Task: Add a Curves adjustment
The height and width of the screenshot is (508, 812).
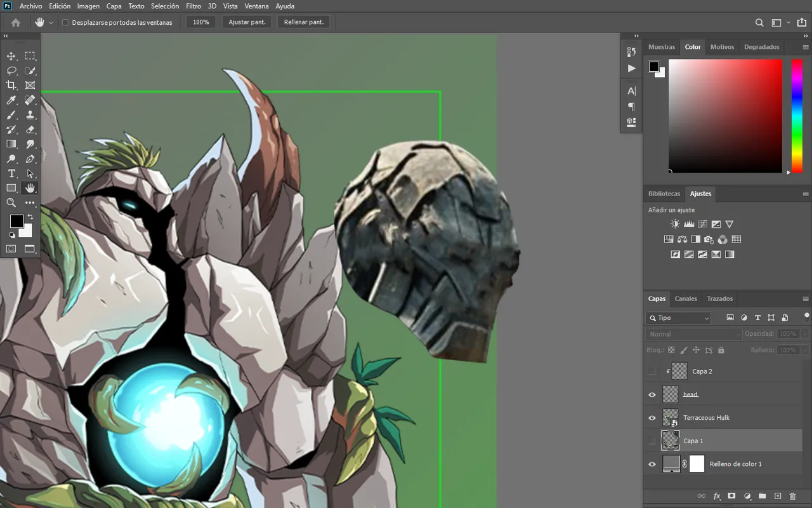Action: tap(702, 224)
